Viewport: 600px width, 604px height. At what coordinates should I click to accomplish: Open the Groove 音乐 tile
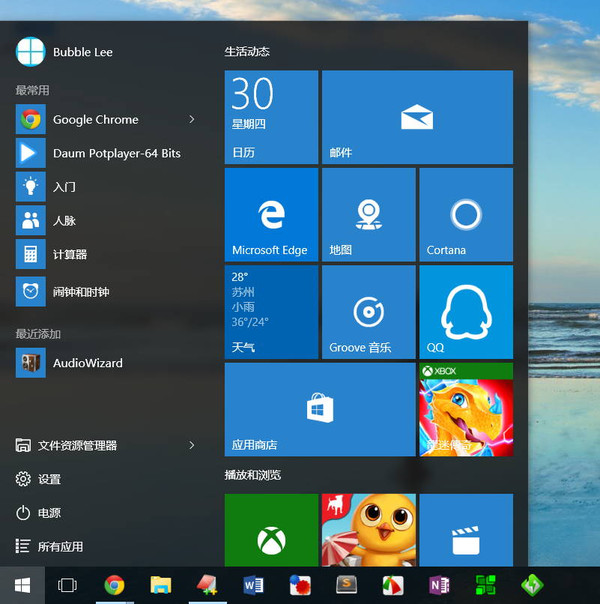[x=368, y=311]
